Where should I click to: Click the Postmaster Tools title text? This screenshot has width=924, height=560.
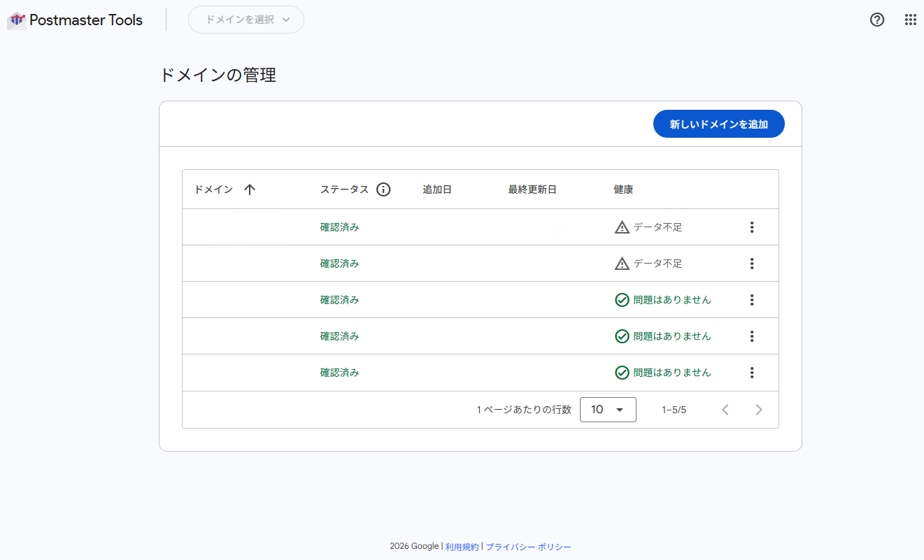[86, 20]
